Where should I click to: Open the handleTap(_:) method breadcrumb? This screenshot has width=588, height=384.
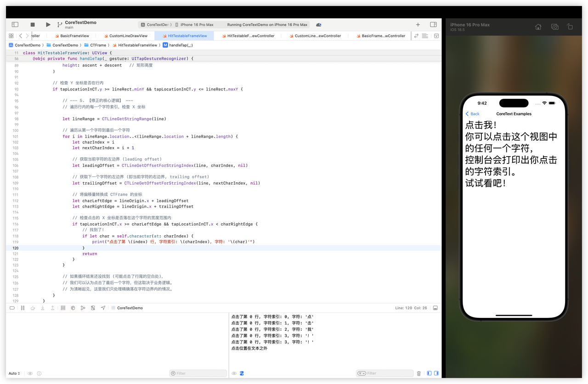178,45
